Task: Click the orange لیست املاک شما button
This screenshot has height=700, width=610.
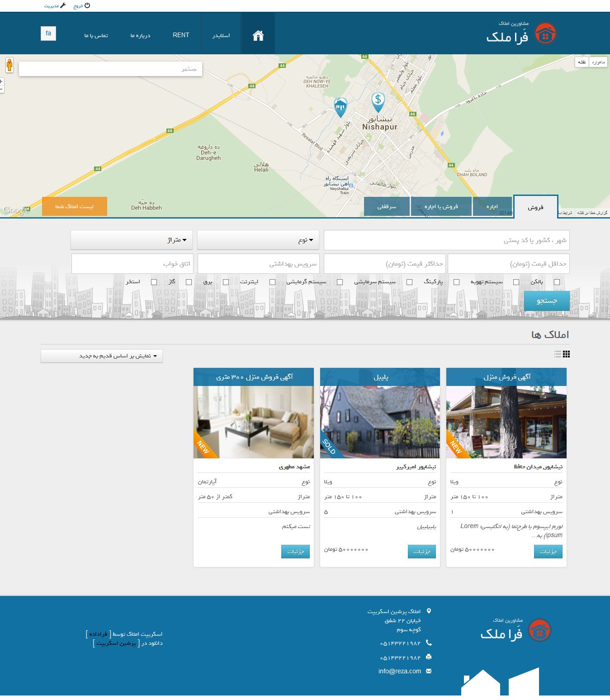Action: [x=75, y=206]
